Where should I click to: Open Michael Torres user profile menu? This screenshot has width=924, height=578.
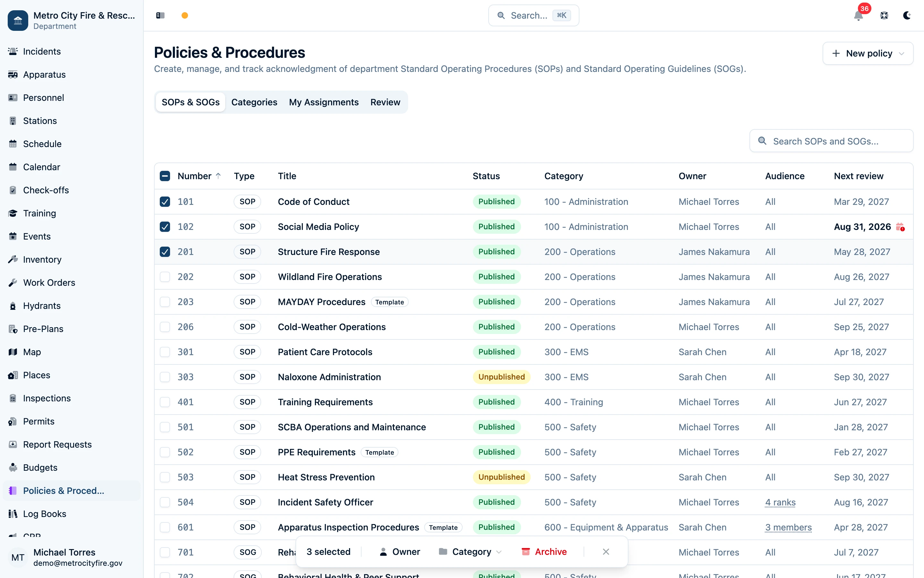tap(72, 557)
